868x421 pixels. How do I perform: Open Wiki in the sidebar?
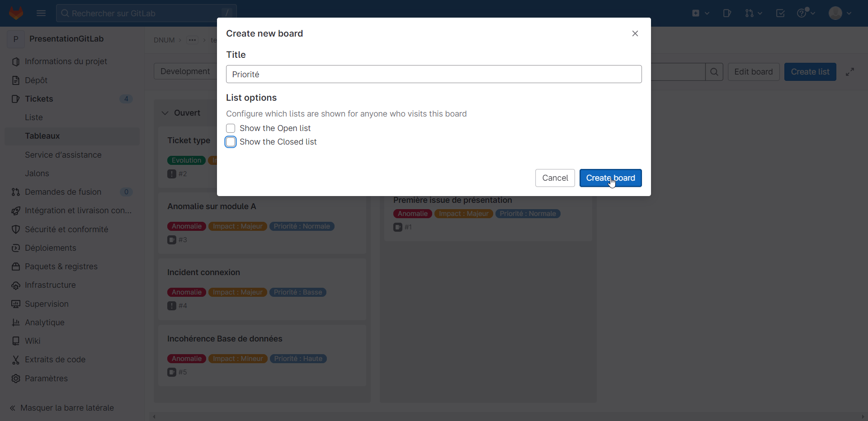point(33,341)
